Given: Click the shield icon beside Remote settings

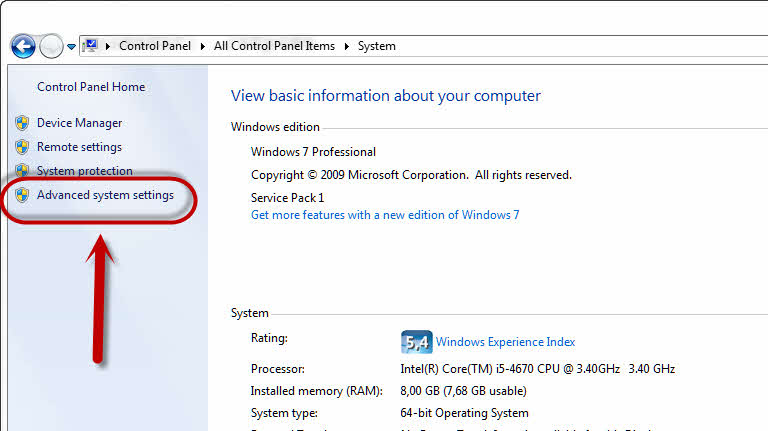Looking at the screenshot, I should point(22,147).
